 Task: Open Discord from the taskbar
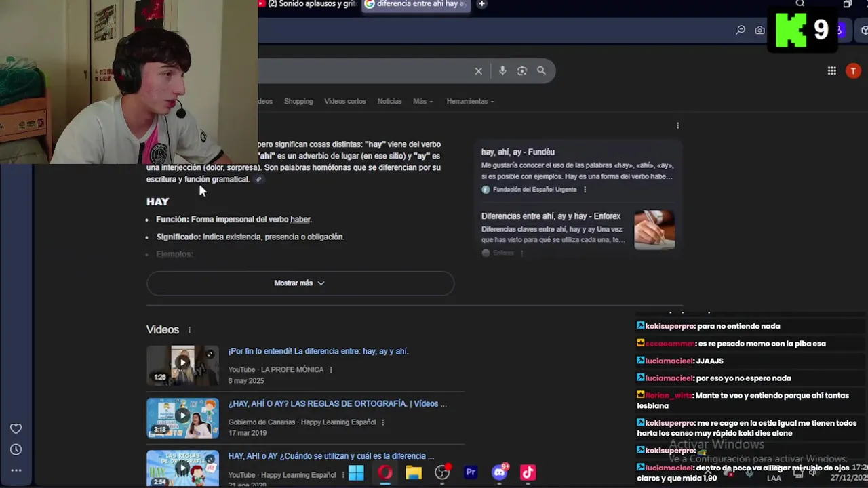pyautogui.click(x=500, y=472)
